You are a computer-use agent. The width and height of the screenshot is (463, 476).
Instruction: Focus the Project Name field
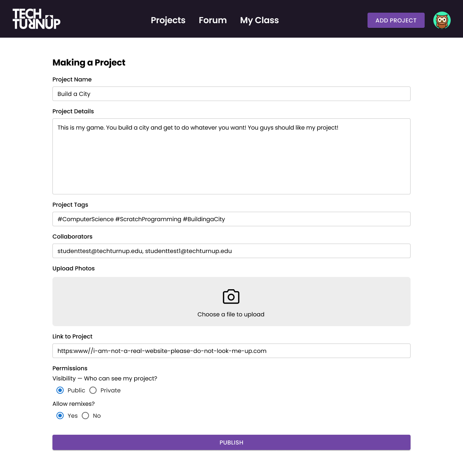pos(231,94)
